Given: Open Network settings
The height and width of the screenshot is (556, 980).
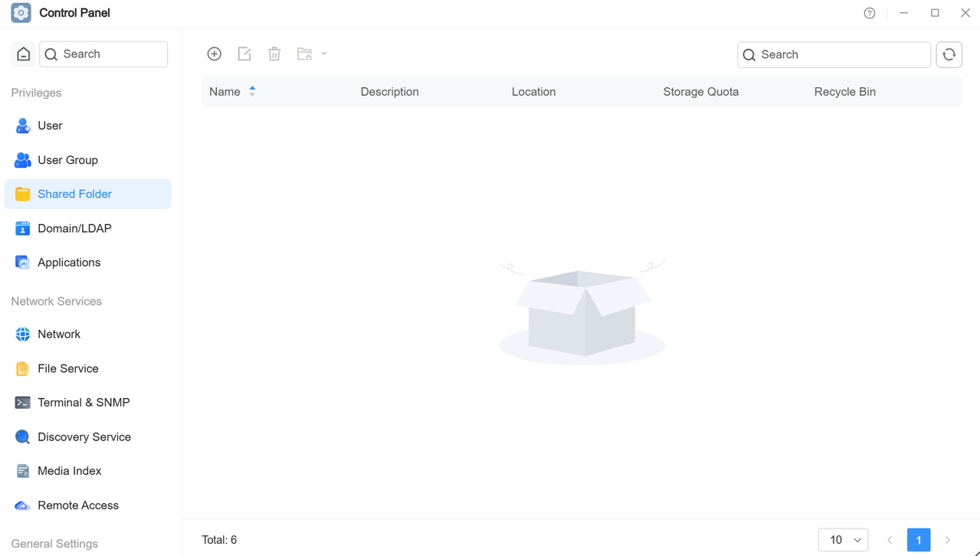Looking at the screenshot, I should pos(88,335).
